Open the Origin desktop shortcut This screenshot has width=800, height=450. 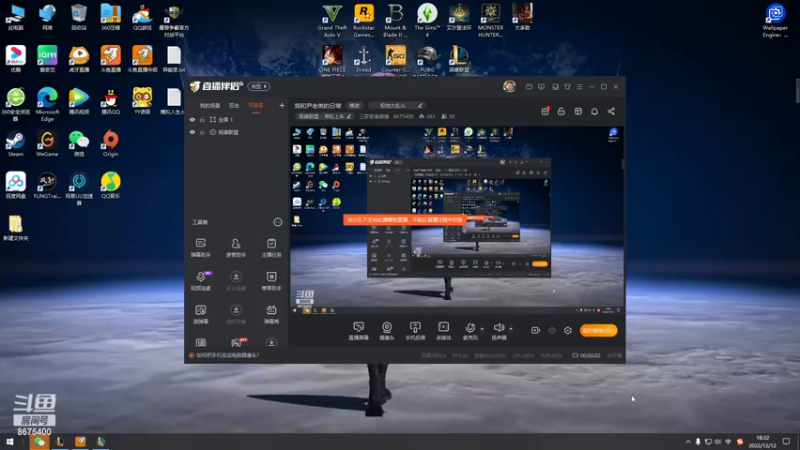point(110,144)
